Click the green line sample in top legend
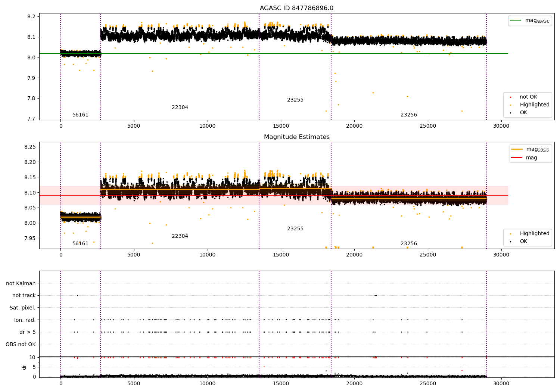The image size is (560, 392). (516, 21)
